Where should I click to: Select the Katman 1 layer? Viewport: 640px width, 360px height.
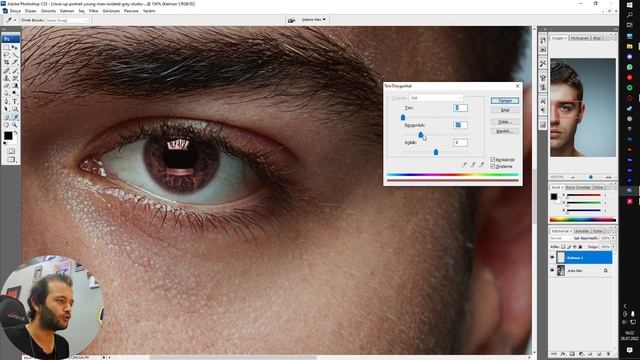click(584, 257)
